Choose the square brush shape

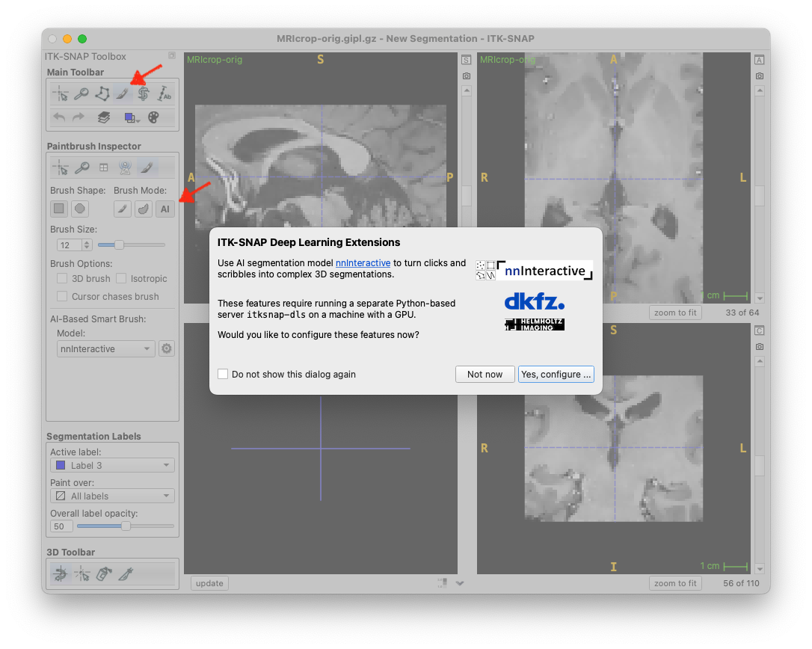point(59,209)
